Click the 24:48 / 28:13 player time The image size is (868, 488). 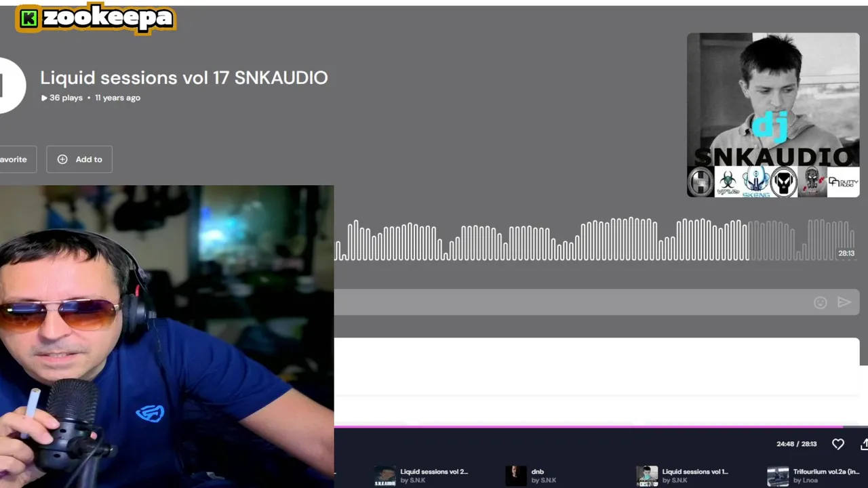(797, 444)
